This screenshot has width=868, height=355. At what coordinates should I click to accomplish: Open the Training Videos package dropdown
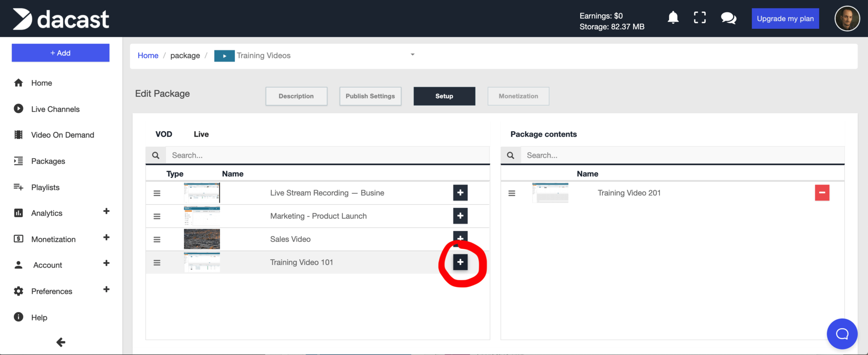pyautogui.click(x=412, y=55)
